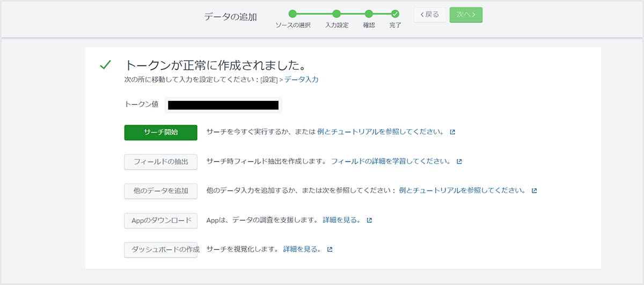The width and height of the screenshot is (644, 285).
Task: Click external link icon in 他のデータを追加 row
Action: pos(534,191)
